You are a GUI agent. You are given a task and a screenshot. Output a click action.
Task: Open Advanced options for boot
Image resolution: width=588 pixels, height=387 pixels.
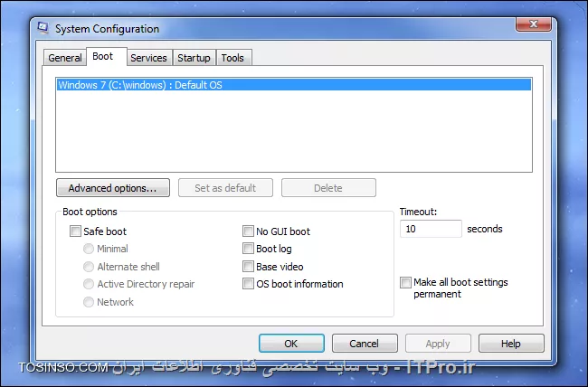[x=113, y=187]
